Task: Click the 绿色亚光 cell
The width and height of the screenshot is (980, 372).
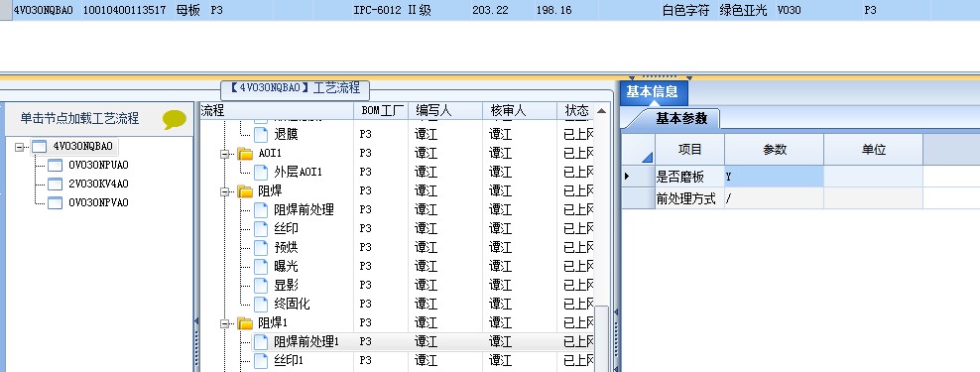Action: tap(743, 10)
